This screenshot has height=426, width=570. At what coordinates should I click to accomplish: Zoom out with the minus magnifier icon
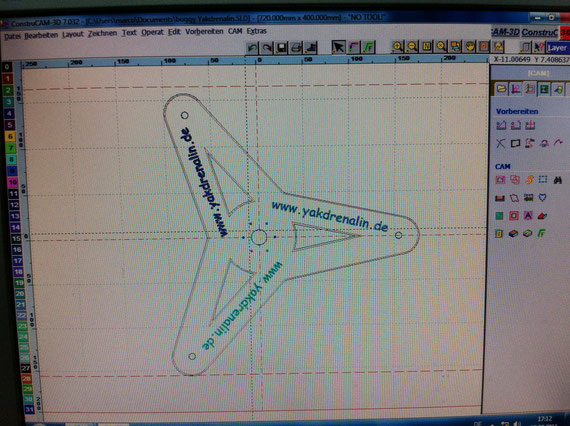click(x=412, y=47)
